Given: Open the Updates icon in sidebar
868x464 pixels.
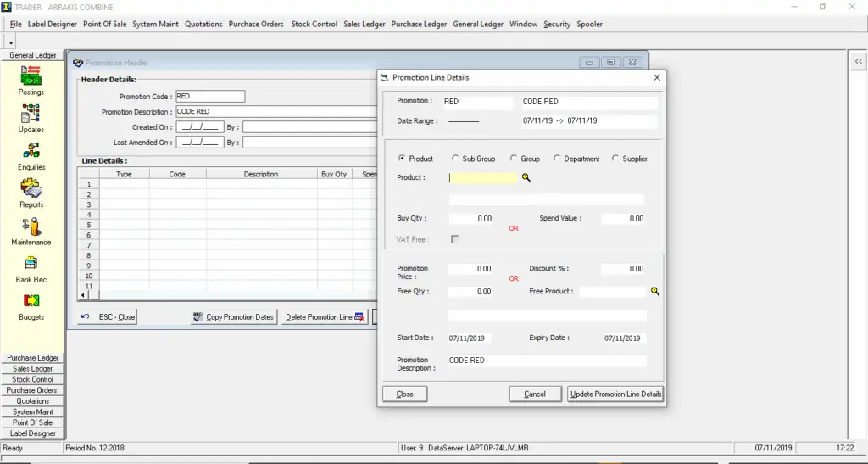Looking at the screenshot, I should click(31, 114).
